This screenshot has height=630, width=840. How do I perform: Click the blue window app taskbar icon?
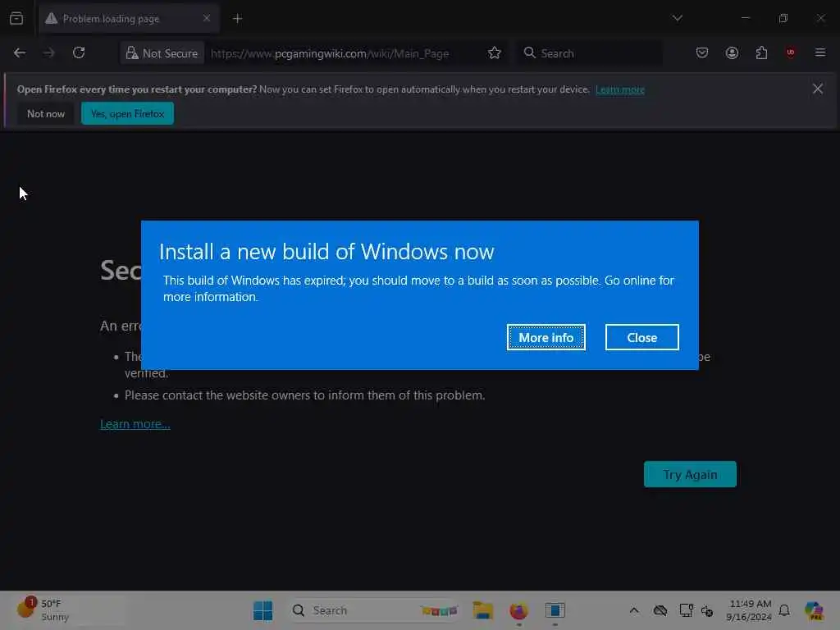pyautogui.click(x=555, y=610)
